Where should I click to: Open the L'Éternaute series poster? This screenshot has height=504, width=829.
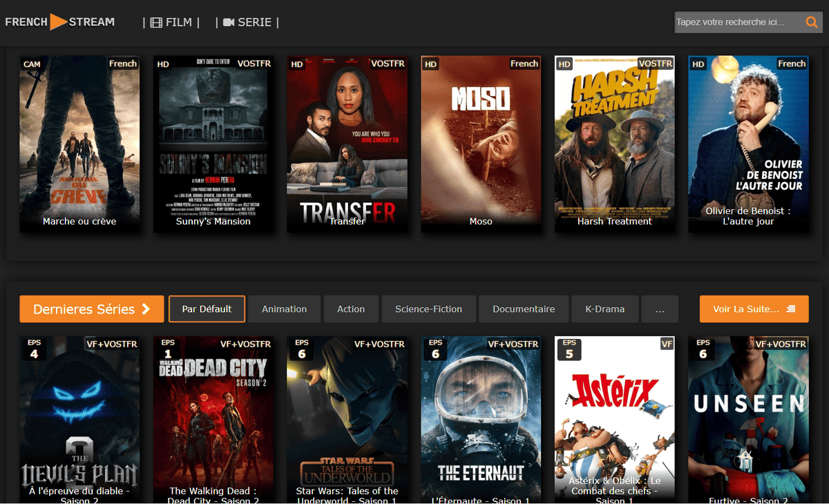(x=481, y=420)
